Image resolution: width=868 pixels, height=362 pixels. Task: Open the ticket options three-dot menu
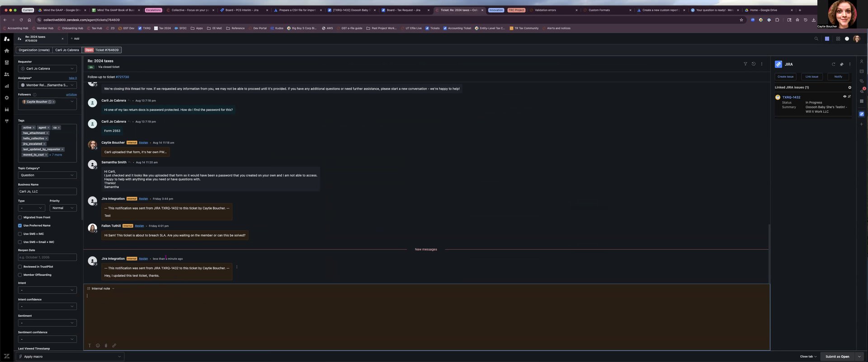[x=762, y=64]
